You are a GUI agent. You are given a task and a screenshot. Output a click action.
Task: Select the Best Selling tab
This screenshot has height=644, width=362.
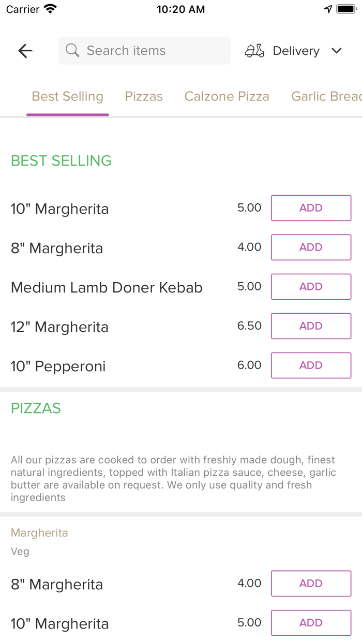coord(67,96)
